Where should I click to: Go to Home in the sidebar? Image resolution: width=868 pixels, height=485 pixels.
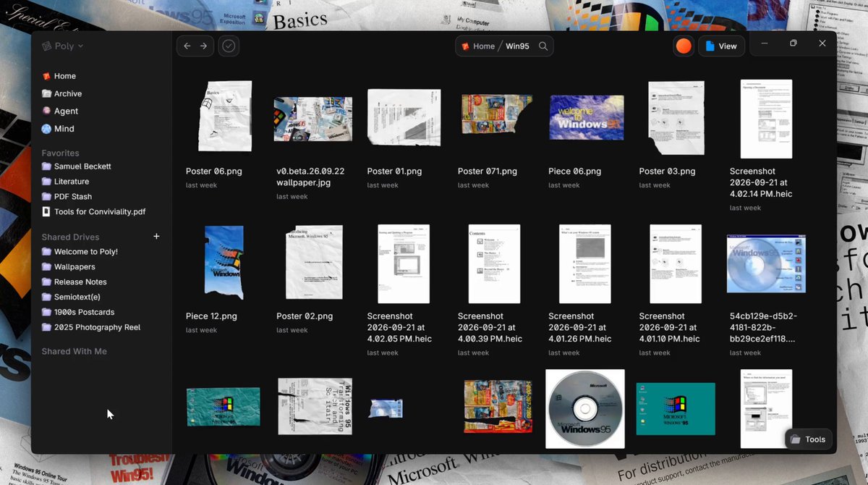(x=59, y=76)
